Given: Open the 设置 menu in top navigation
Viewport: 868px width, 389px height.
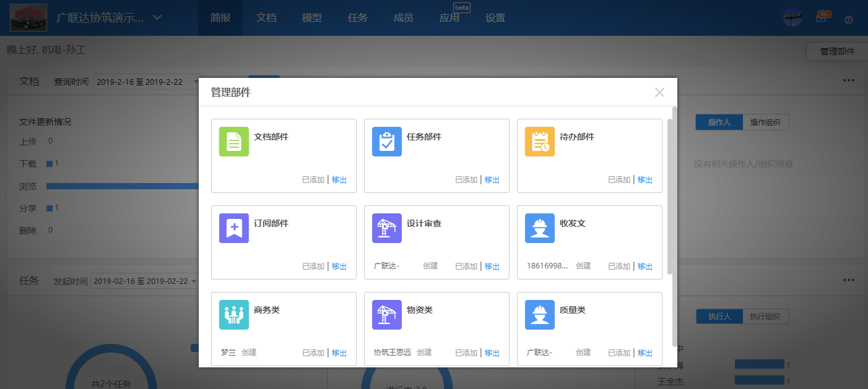Looking at the screenshot, I should (x=496, y=18).
